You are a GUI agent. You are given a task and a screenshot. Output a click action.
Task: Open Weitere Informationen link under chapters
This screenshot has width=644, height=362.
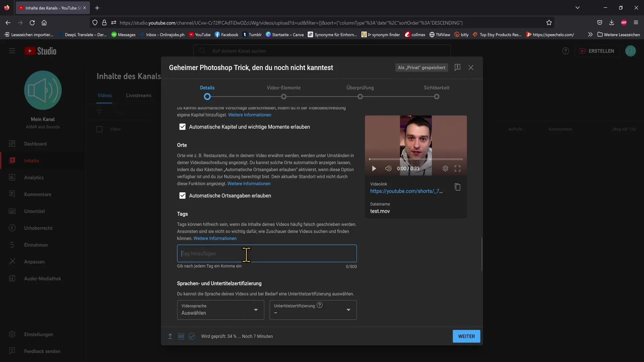tap(250, 115)
